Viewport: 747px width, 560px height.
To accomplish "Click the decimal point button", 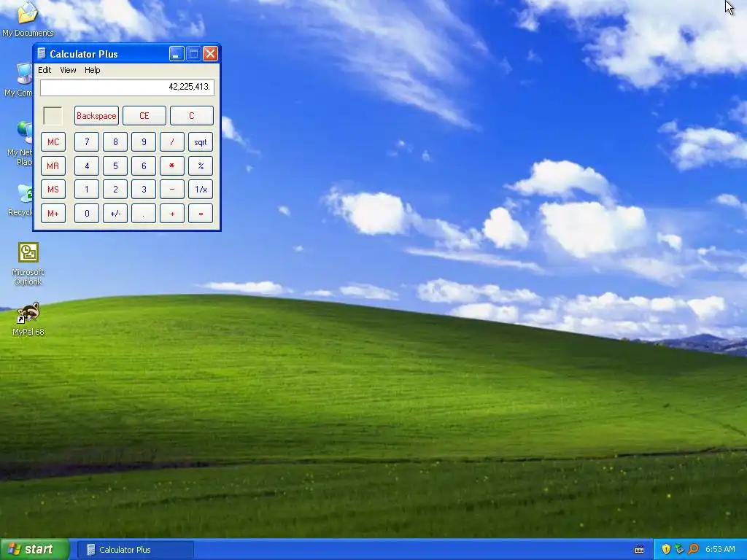I will tap(144, 214).
